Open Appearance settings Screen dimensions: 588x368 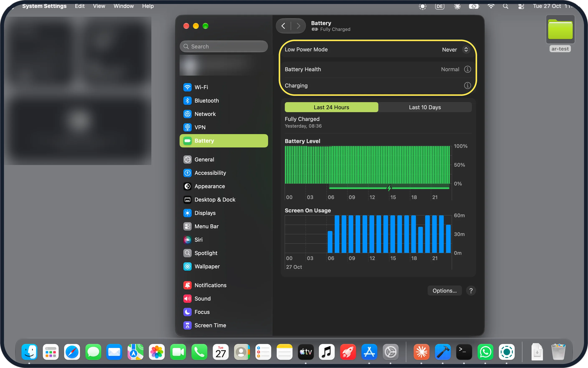(224, 186)
